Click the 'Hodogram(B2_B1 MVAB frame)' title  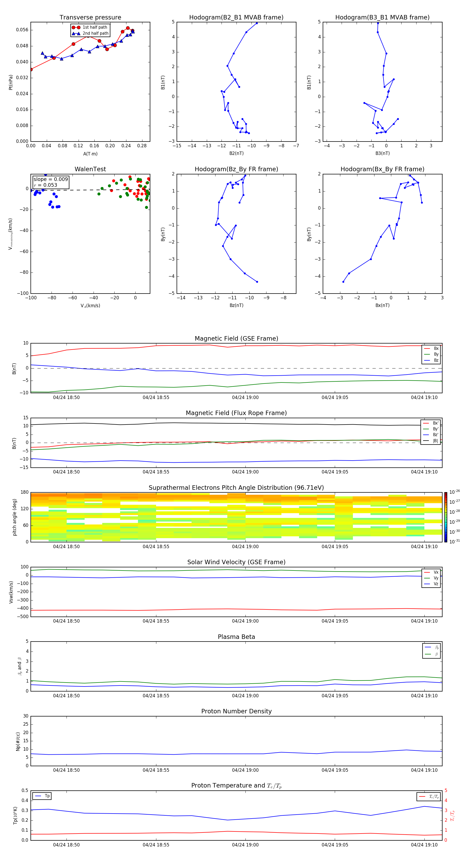point(236,18)
